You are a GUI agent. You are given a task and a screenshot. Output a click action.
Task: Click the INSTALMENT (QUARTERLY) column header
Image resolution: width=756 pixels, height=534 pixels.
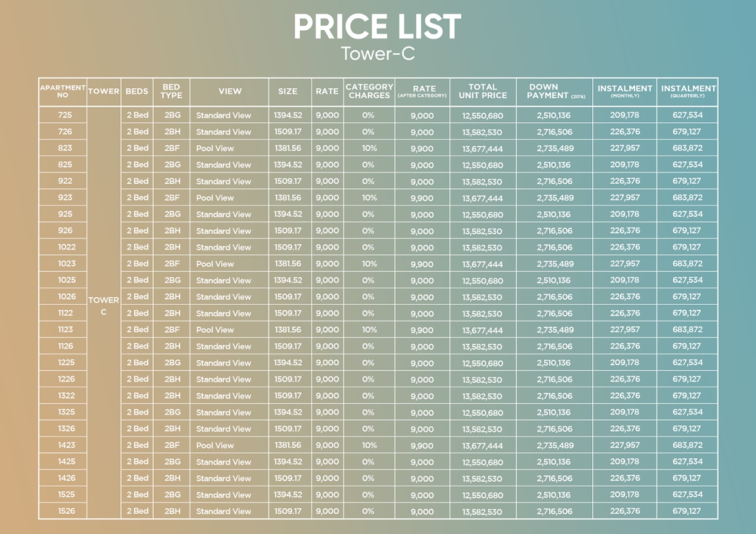pyautogui.click(x=687, y=91)
